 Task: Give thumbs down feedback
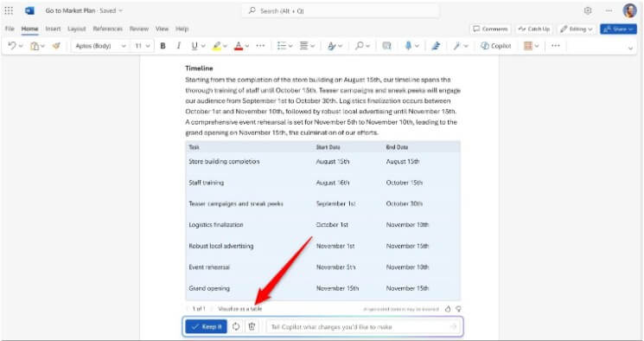(x=458, y=309)
